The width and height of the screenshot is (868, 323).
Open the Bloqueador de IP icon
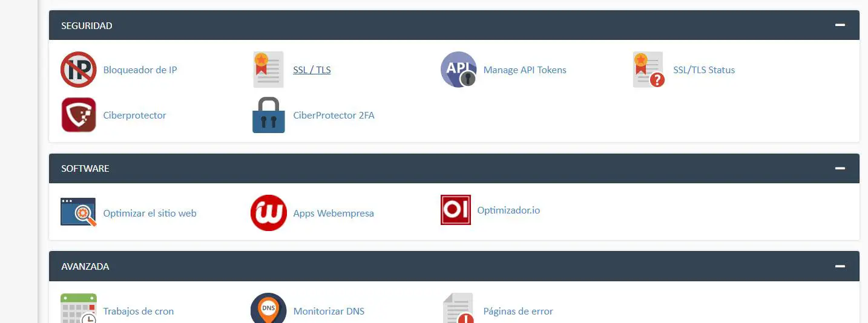point(79,70)
